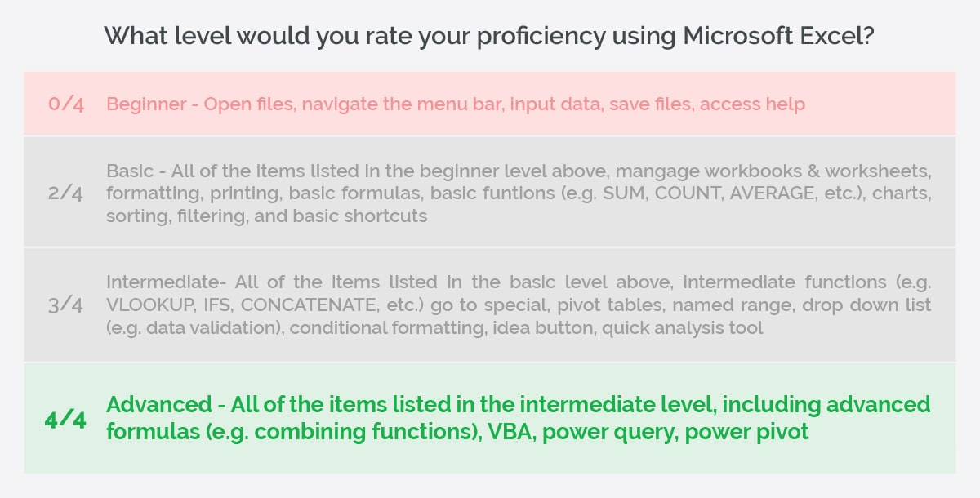Click the word Advanced in the green row
The width and height of the screenshot is (980, 498).
point(160,405)
